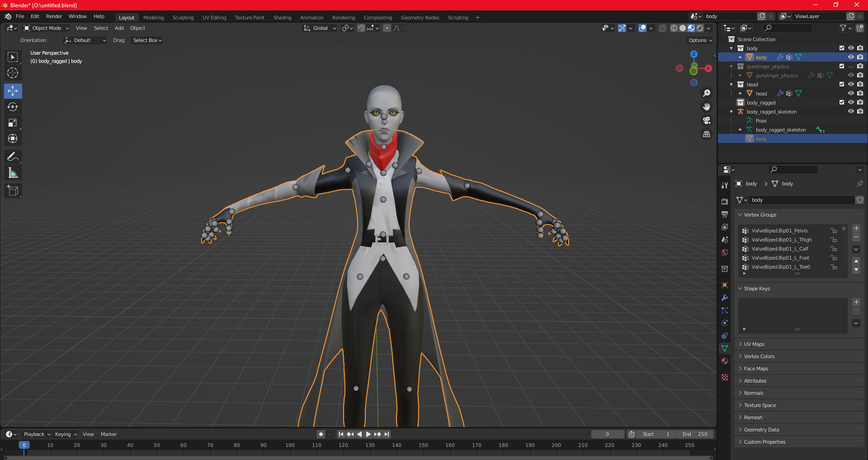868x460 pixels.
Task: Toggle viewport overlays button
Action: 642,28
